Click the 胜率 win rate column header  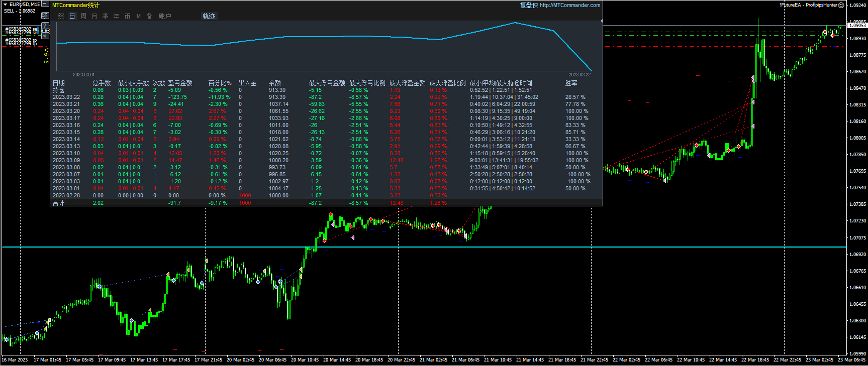click(x=571, y=83)
